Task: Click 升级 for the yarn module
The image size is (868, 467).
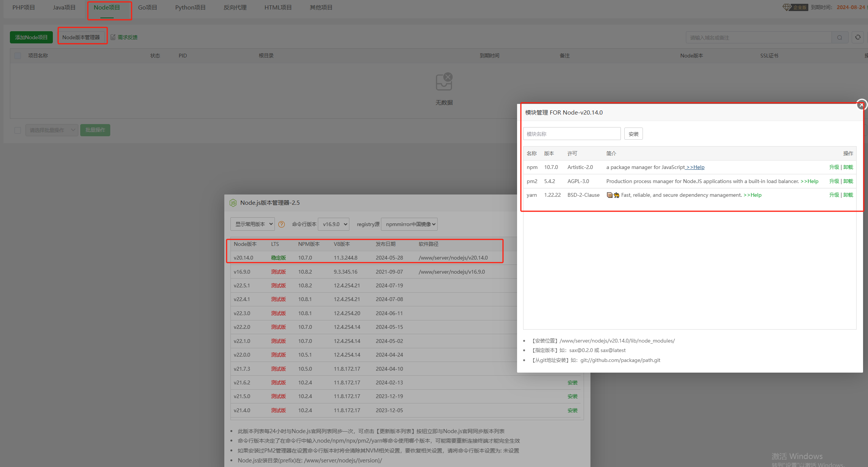Action: pyautogui.click(x=834, y=195)
